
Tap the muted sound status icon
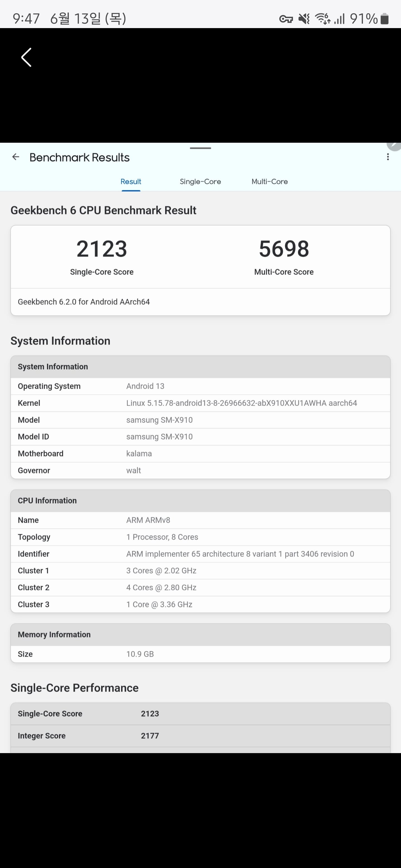click(x=304, y=19)
